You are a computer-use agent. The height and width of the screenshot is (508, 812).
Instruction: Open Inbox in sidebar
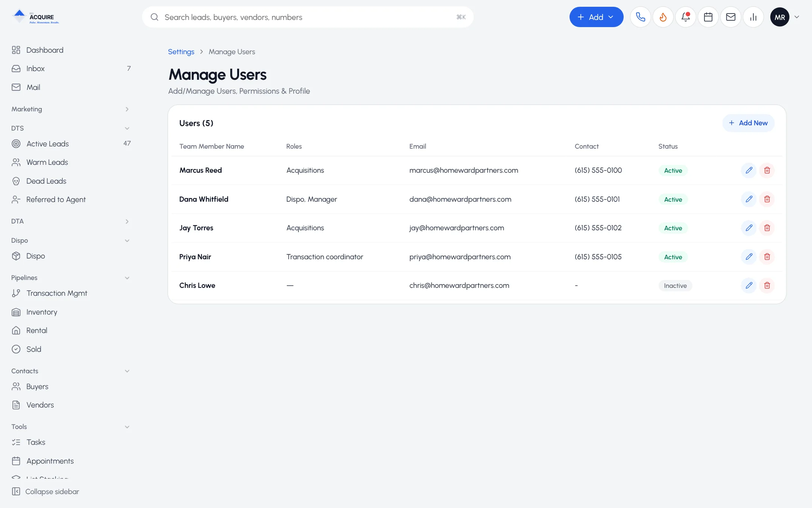(70, 68)
